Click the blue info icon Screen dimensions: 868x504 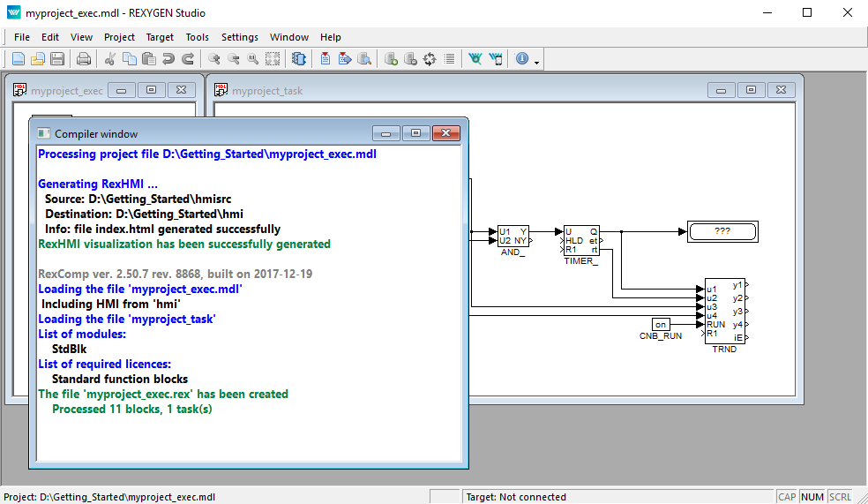pos(522,59)
